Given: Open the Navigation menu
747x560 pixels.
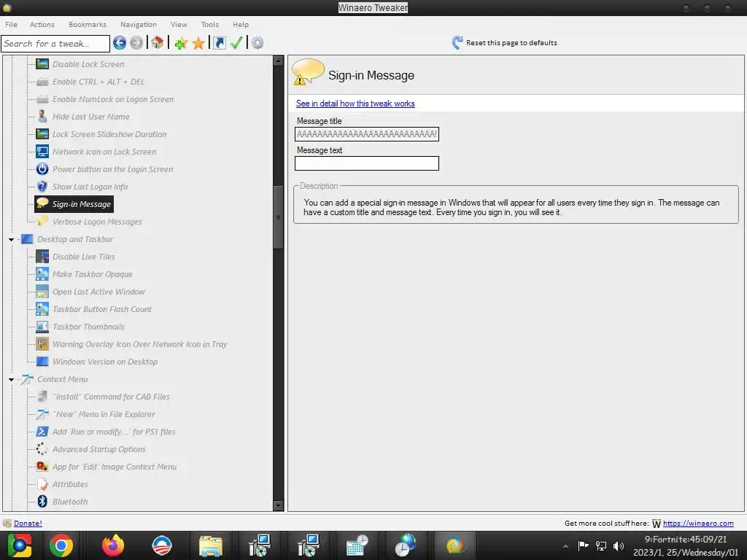Looking at the screenshot, I should pos(138,24).
